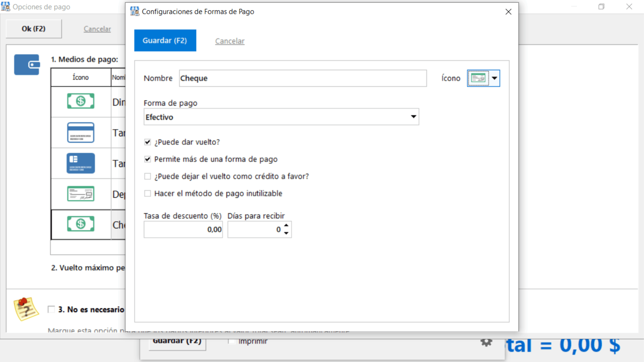Viewport: 644px width, 362px height.
Task: Click the cash icon in Dinero row
Action: point(80,101)
